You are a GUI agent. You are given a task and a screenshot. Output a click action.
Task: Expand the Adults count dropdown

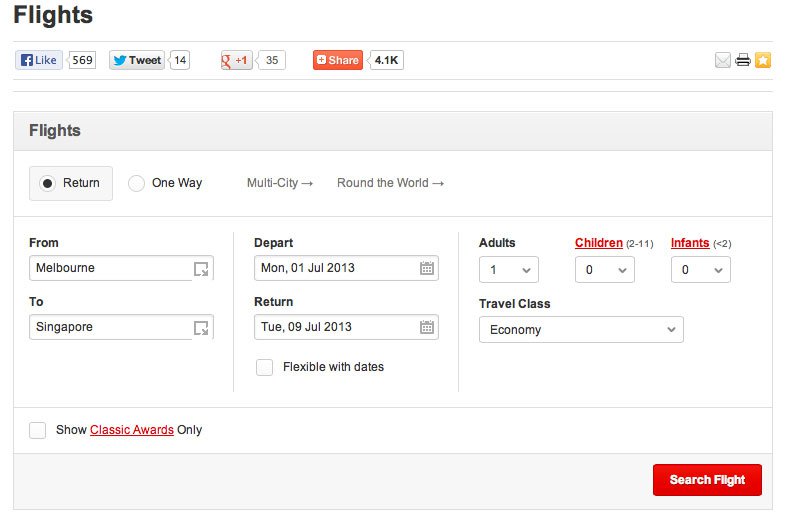(509, 270)
